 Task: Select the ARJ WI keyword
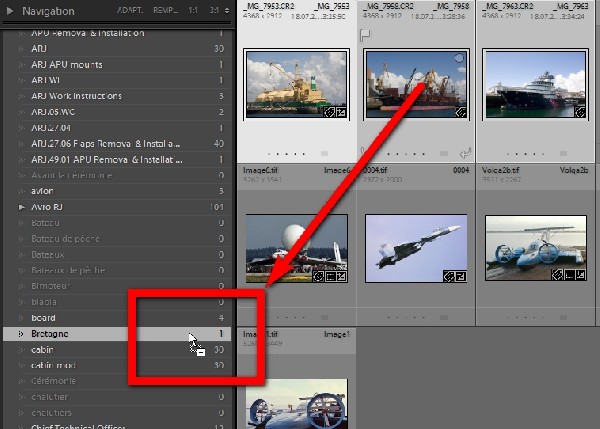click(45, 80)
